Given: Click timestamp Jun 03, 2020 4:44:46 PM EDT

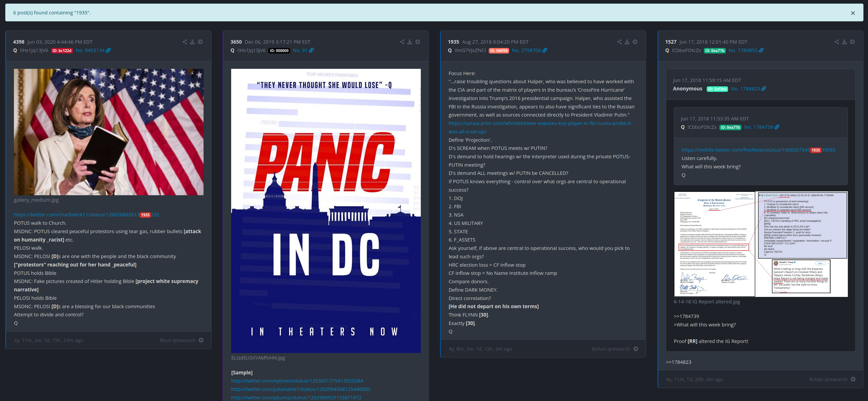Looking at the screenshot, I should [60, 42].
